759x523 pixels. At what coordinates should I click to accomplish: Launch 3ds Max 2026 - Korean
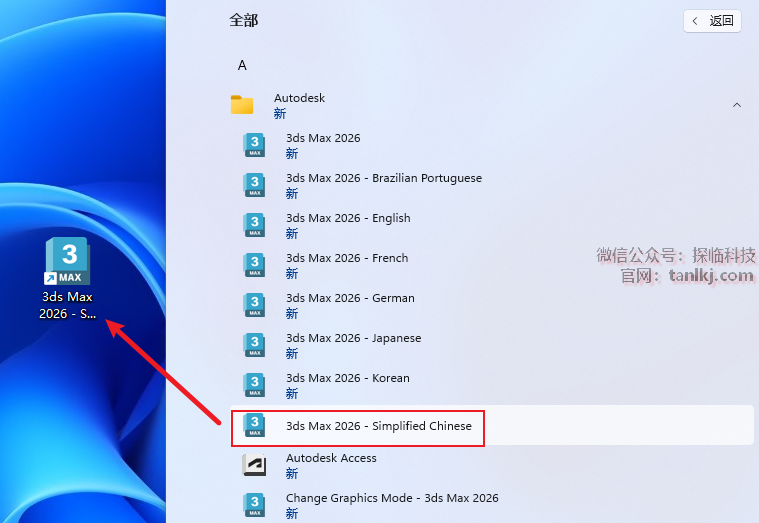click(x=348, y=378)
